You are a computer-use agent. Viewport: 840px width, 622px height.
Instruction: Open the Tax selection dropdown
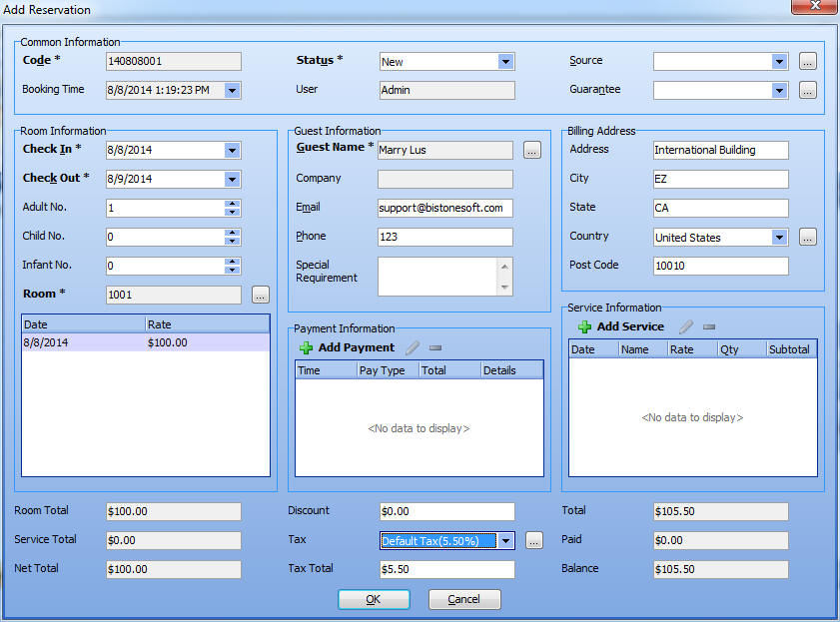coord(505,540)
